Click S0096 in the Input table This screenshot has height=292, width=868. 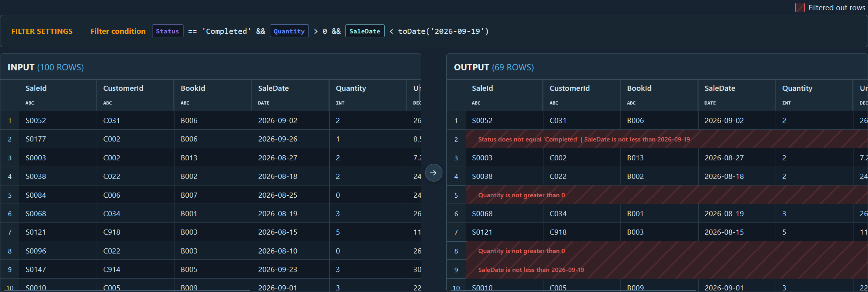36,251
